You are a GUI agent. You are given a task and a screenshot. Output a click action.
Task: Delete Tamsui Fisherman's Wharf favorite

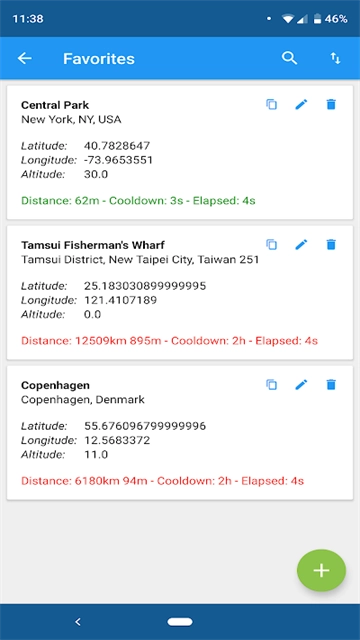tap(331, 244)
